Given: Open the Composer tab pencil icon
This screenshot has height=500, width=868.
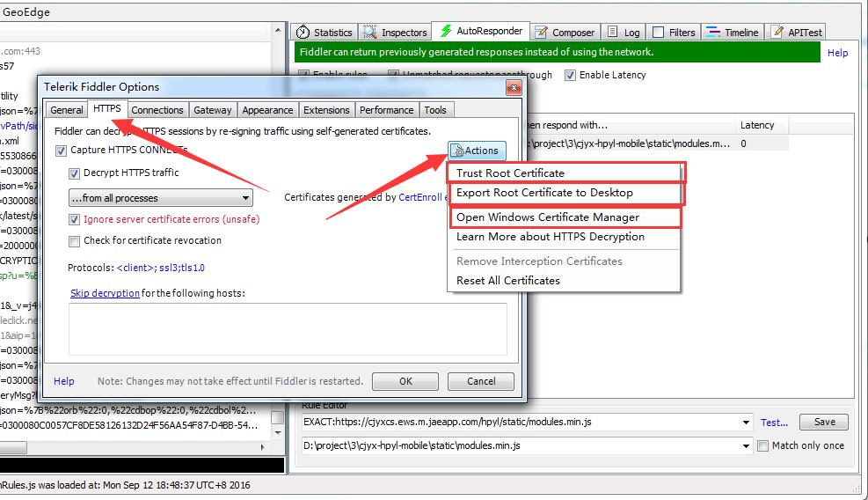Looking at the screenshot, I should [x=542, y=33].
